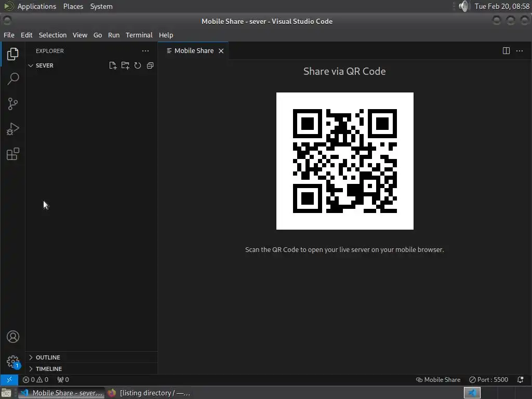This screenshot has width=532, height=399.
Task: Expand the OUTLINE section
Action: click(48, 357)
